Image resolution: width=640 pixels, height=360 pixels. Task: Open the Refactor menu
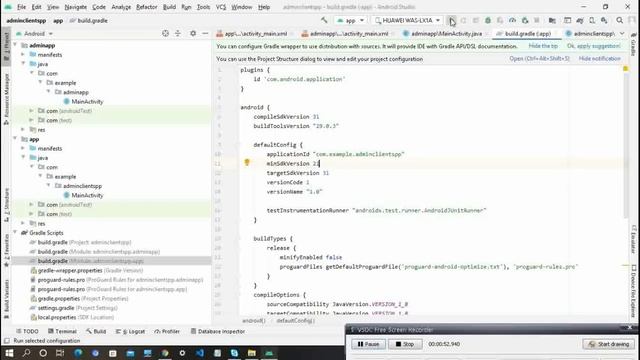tap(147, 7)
